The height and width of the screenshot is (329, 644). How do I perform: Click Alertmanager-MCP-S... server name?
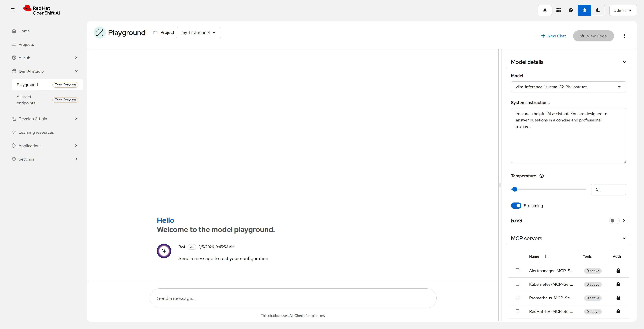tap(551, 271)
